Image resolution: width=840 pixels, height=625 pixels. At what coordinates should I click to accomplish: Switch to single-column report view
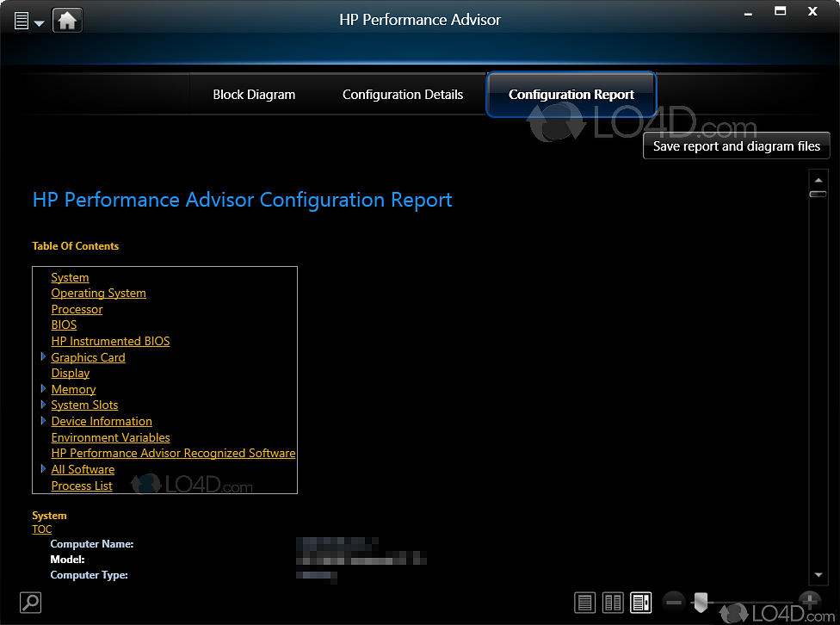pos(584,603)
